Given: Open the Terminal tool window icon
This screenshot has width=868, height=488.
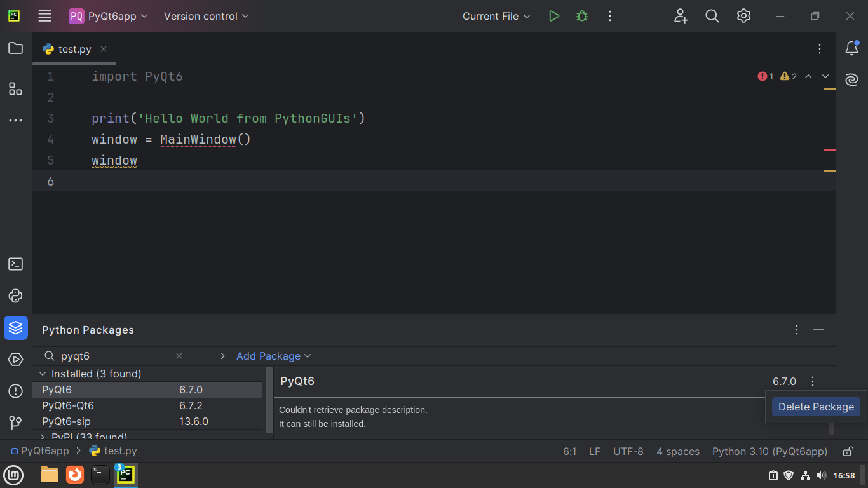Looking at the screenshot, I should click(16, 264).
